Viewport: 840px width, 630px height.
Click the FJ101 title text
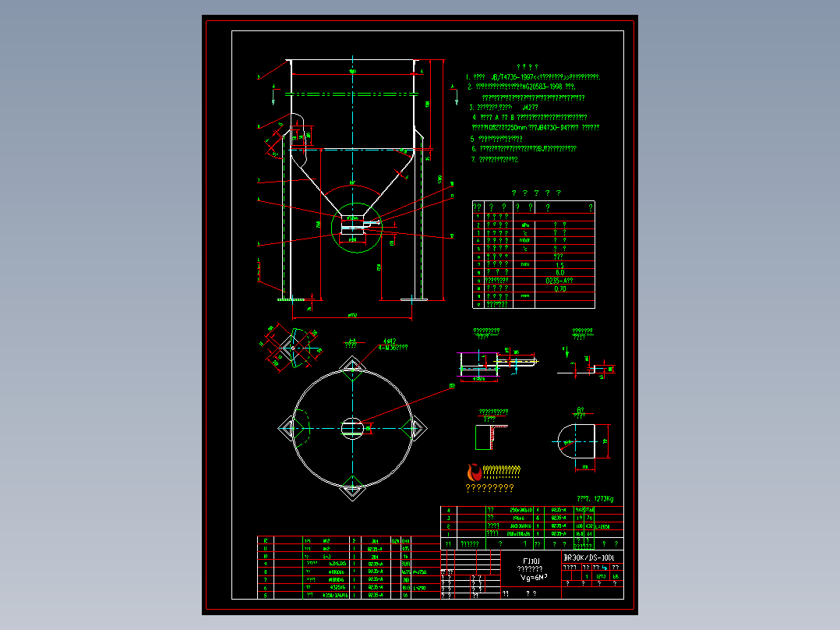tap(531, 561)
